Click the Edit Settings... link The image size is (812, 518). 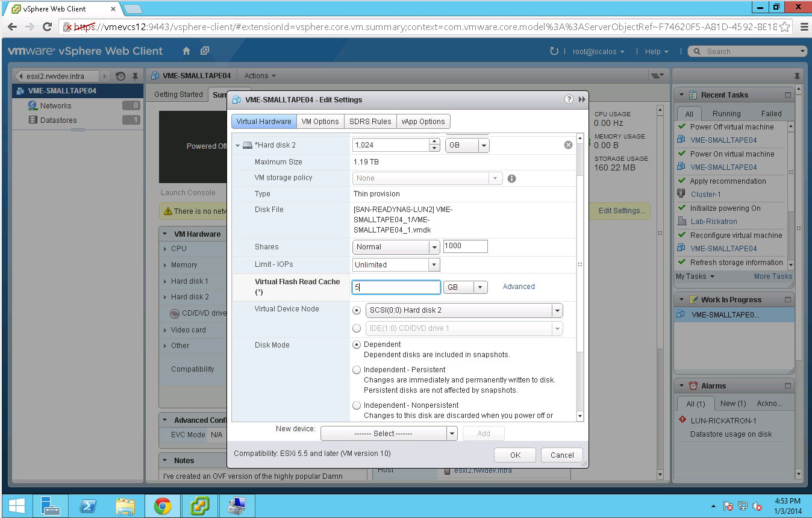coord(622,211)
